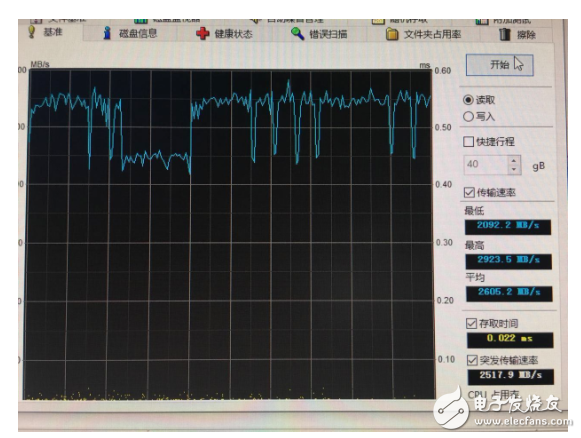Toggle the 突发传输速率 burst rate checkbox

point(472,360)
